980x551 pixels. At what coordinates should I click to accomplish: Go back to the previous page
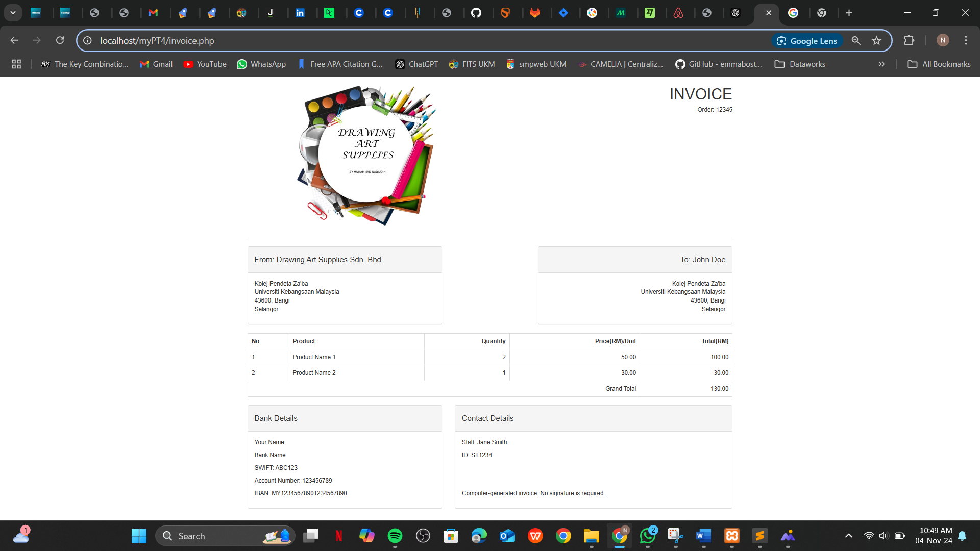[x=14, y=40]
